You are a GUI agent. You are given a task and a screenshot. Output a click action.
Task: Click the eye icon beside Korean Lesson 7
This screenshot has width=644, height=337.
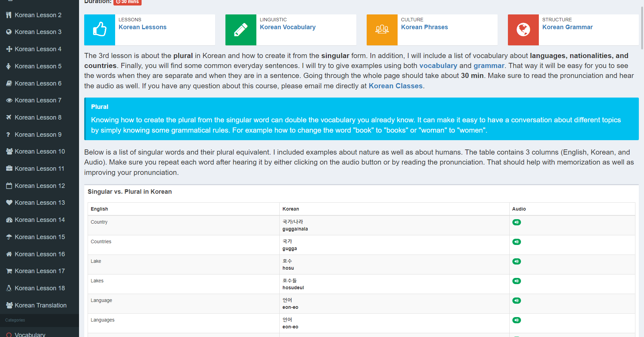pos(9,100)
